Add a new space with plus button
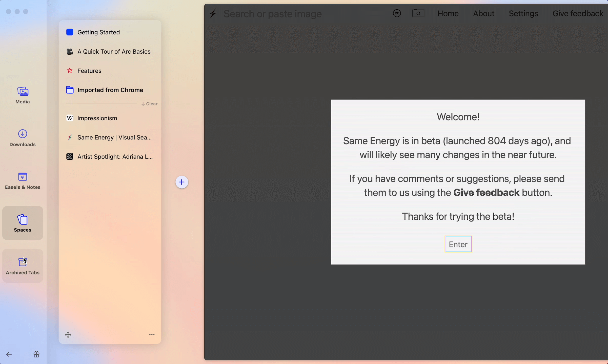This screenshot has width=608, height=364. coord(182,182)
